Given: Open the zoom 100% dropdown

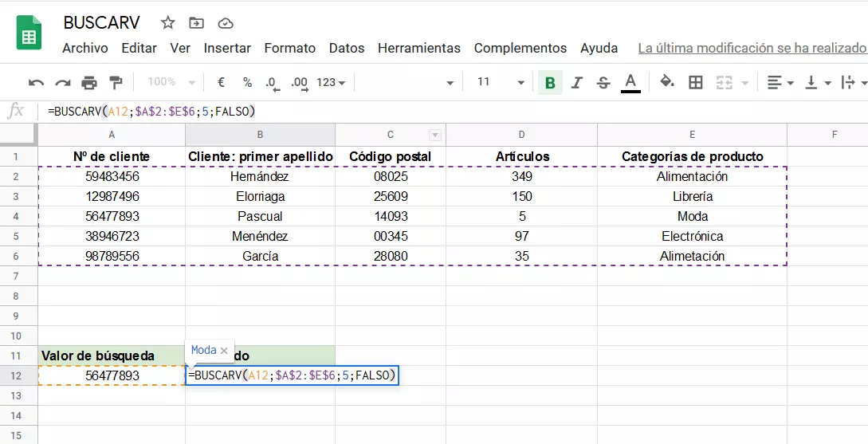Looking at the screenshot, I should tap(171, 82).
